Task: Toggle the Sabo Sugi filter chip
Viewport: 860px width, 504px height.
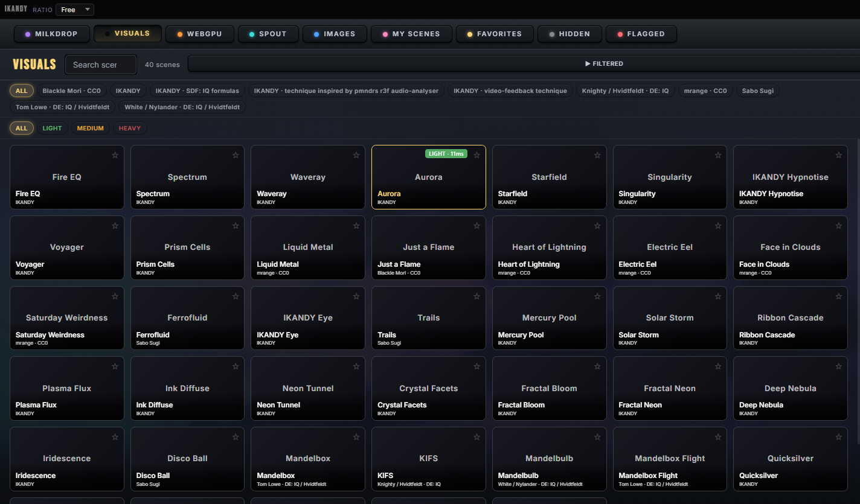Action: pos(757,91)
